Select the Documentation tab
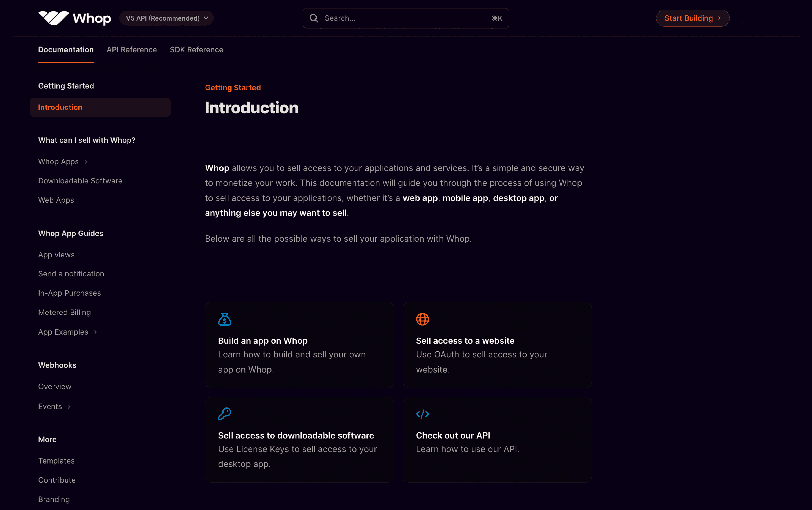812x510 pixels. (66, 49)
